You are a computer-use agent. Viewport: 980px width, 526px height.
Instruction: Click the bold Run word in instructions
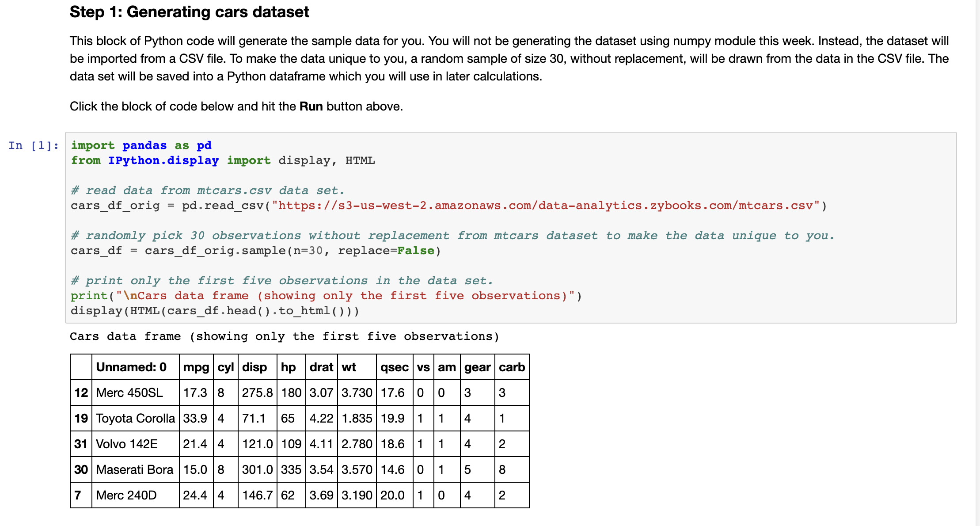311,107
